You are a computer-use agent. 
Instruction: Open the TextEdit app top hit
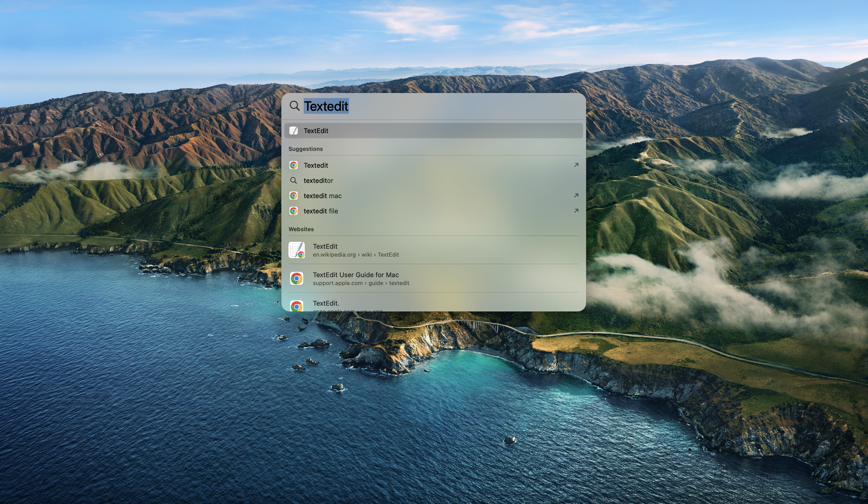(x=434, y=131)
